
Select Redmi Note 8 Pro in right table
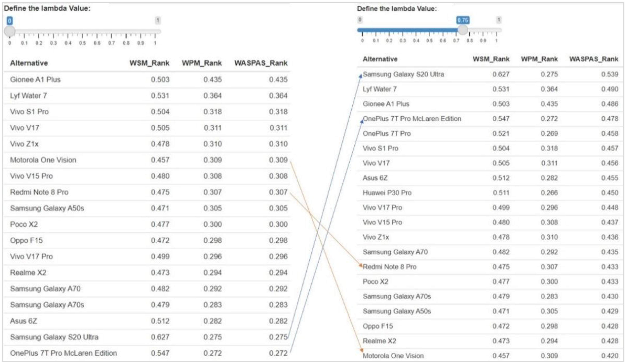(x=389, y=267)
